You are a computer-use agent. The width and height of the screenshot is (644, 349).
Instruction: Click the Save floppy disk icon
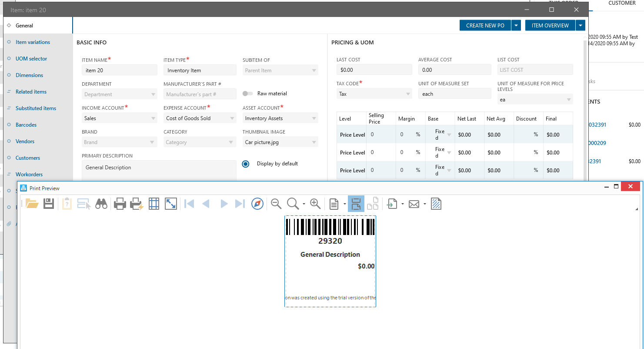(49, 204)
